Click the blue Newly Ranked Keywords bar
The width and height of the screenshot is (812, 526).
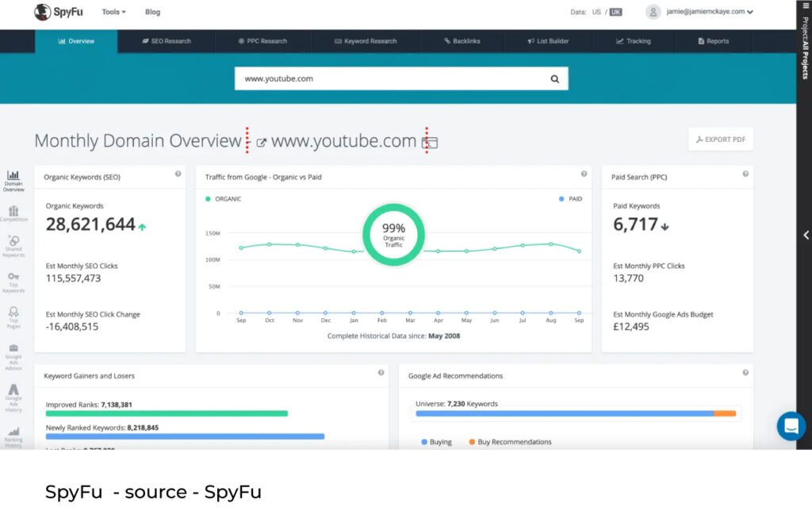click(x=185, y=436)
